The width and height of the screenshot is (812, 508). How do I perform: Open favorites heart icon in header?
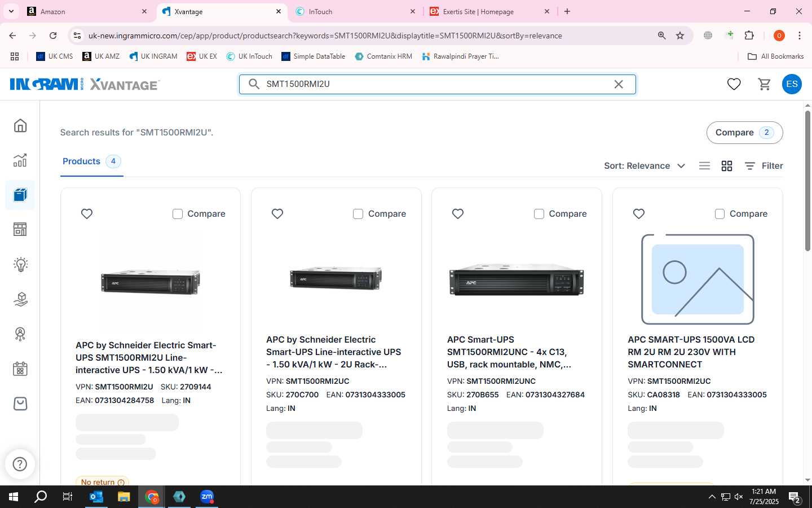click(x=734, y=84)
